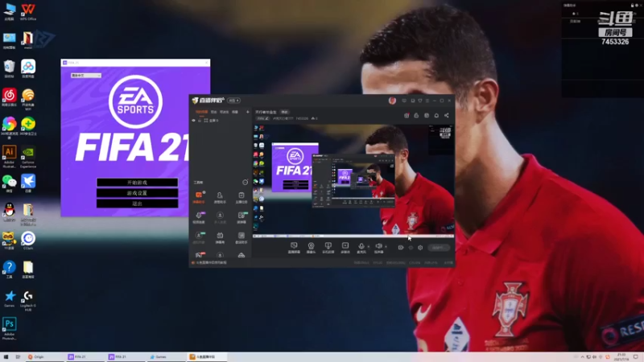Add new scene with plus button
This screenshot has width=644, height=362.
coord(248,112)
